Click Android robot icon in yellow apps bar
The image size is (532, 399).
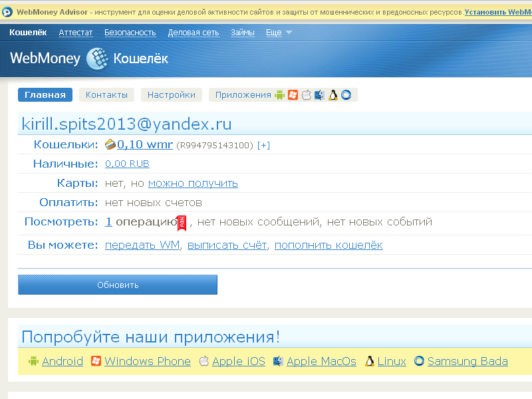[x=33, y=361]
